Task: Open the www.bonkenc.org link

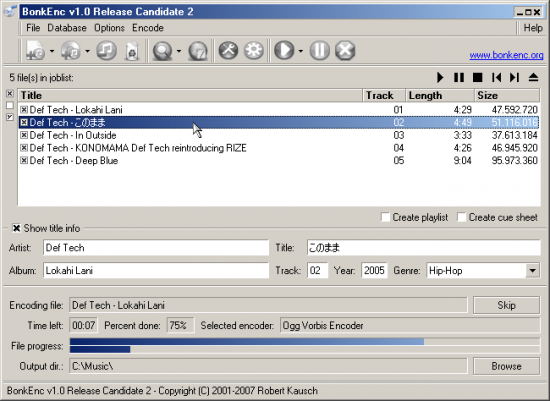Action: (x=506, y=55)
